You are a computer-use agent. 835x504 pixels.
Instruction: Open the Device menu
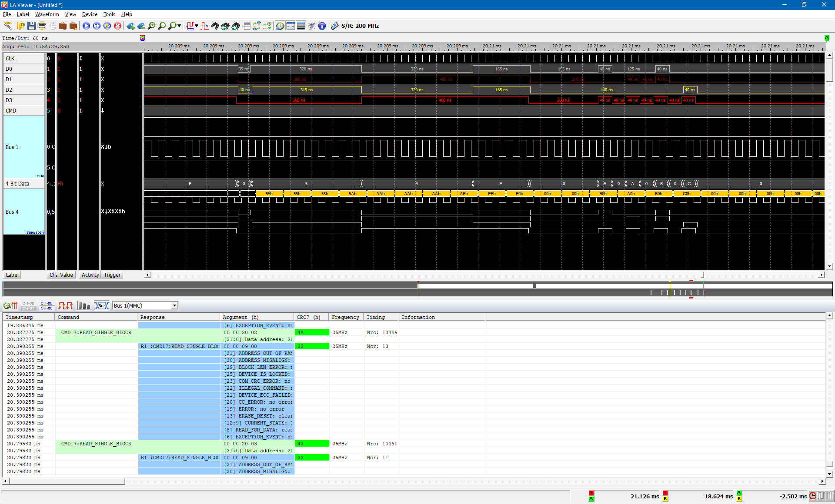[90, 14]
